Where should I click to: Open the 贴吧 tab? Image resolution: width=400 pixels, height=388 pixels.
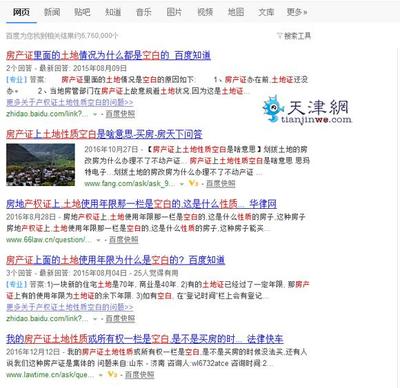click(x=82, y=12)
